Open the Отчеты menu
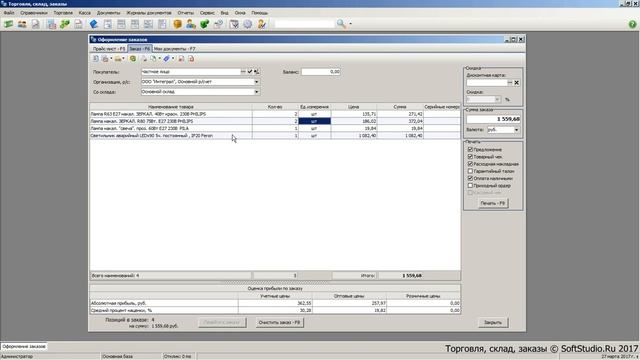Image resolution: width=640 pixels, height=360 pixels. point(186,13)
